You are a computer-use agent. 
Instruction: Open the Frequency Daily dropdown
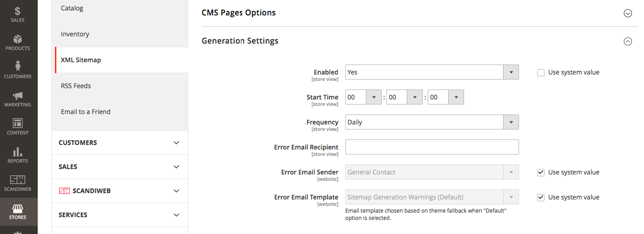click(432, 122)
